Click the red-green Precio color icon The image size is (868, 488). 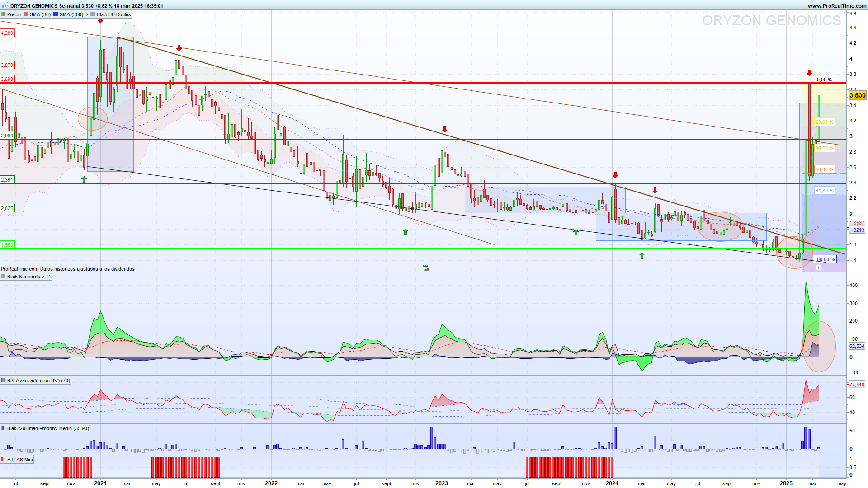[4, 14]
